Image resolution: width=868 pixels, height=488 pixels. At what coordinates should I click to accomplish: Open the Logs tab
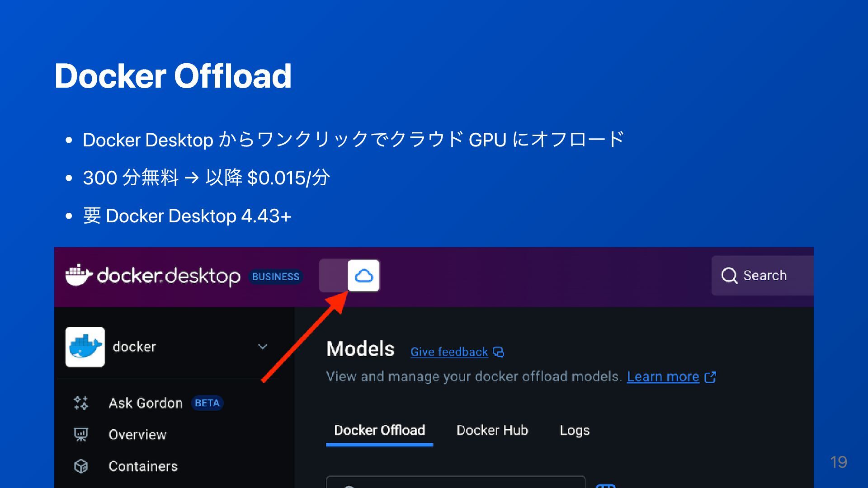(574, 430)
